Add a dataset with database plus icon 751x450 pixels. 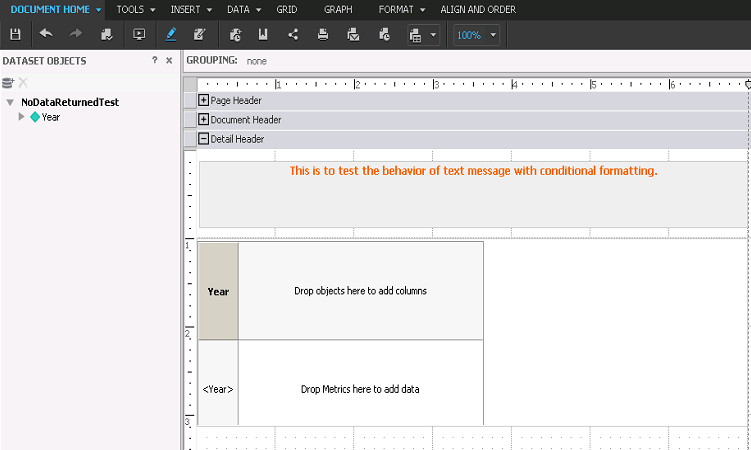click(8, 83)
